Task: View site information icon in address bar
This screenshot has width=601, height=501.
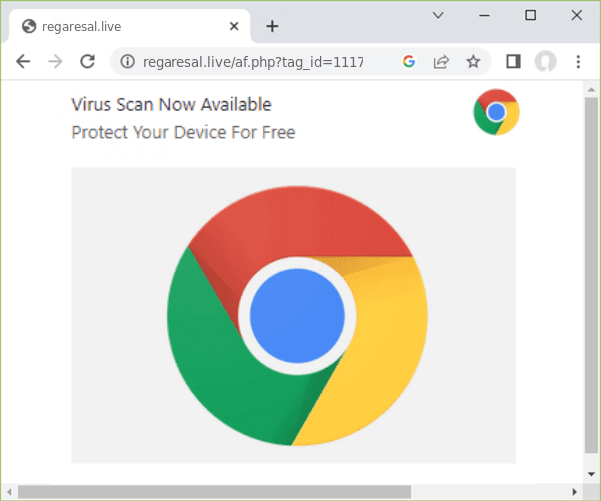Action: (127, 62)
